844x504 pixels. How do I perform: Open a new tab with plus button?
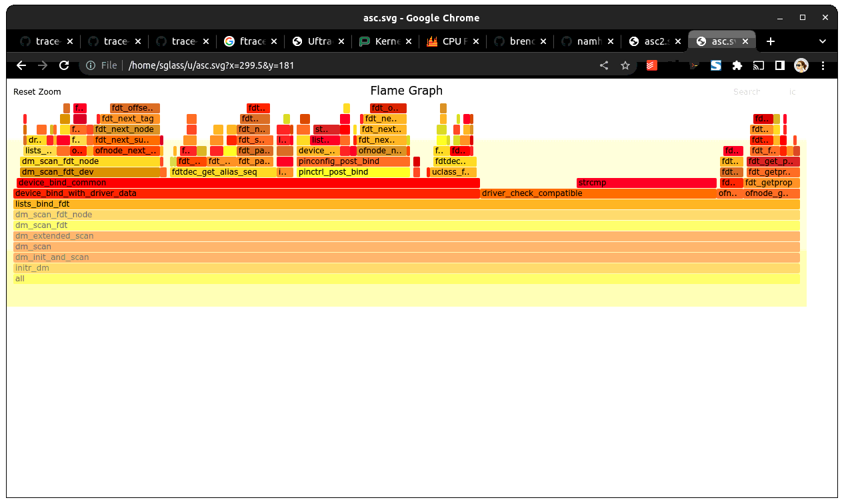point(771,41)
